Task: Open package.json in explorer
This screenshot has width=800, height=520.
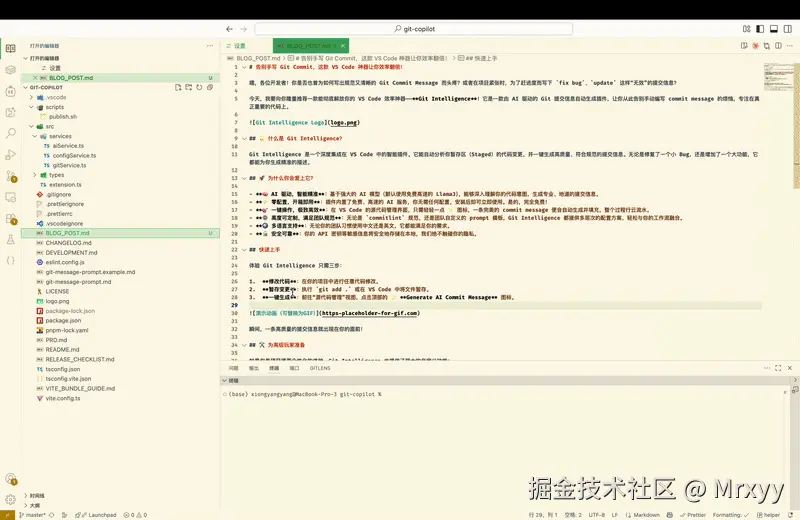Action: tap(63, 320)
